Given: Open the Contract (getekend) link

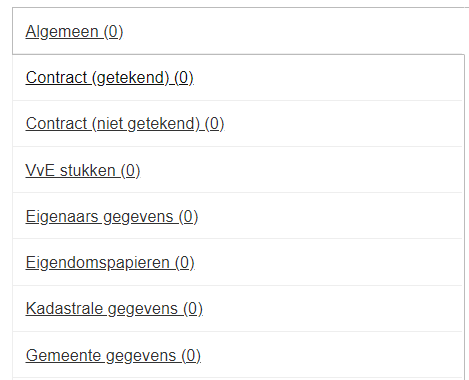Looking at the screenshot, I should [x=110, y=78].
